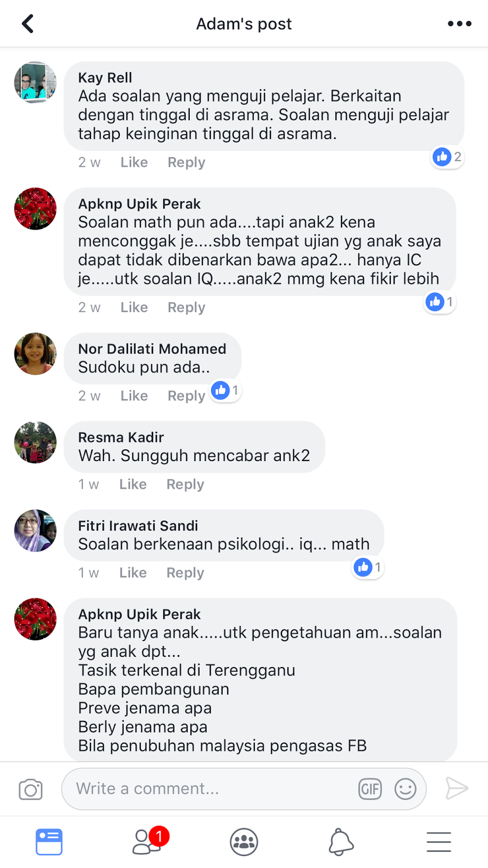The image size is (488, 868).
Task: Tap the send comment arrow icon
Action: [x=457, y=788]
